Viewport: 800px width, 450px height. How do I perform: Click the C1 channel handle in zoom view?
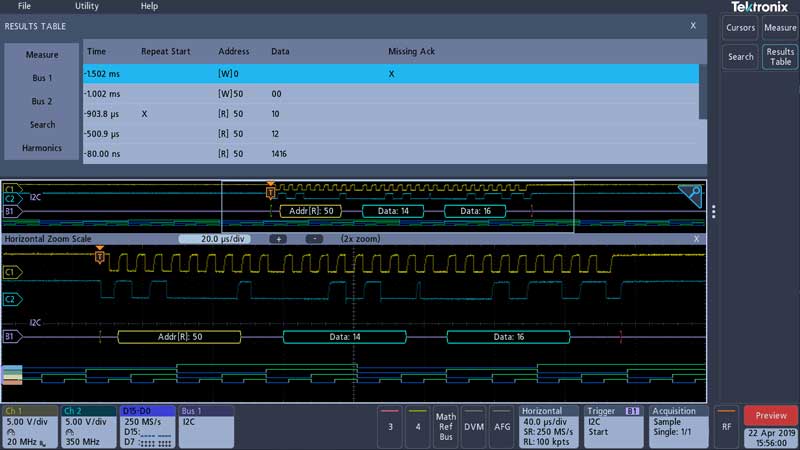click(x=12, y=272)
